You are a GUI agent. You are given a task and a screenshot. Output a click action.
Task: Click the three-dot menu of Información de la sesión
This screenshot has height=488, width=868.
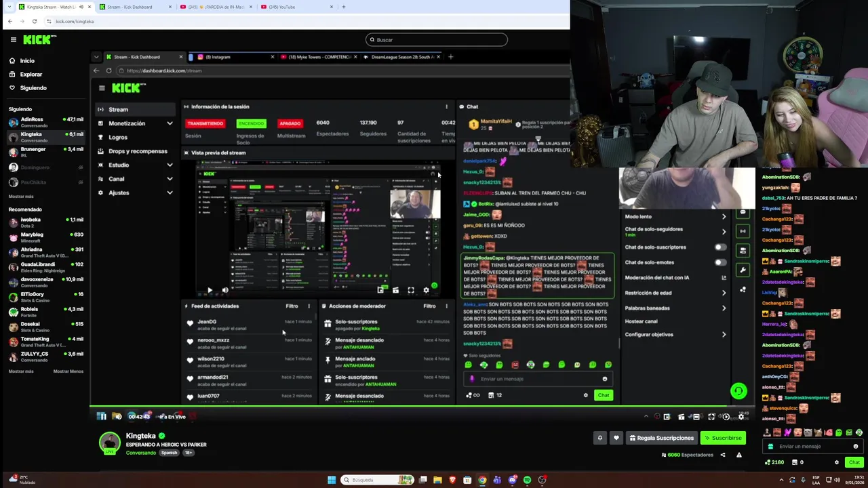point(446,106)
